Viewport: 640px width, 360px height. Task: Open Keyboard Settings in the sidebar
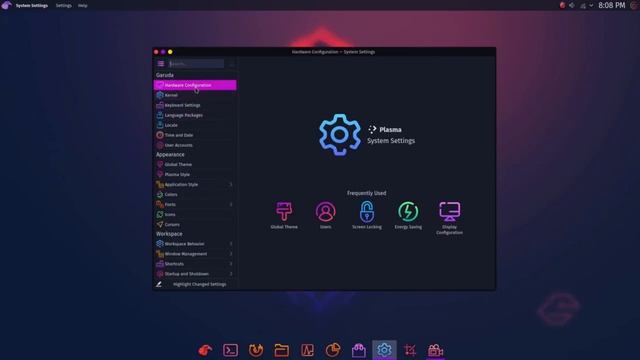(195, 105)
